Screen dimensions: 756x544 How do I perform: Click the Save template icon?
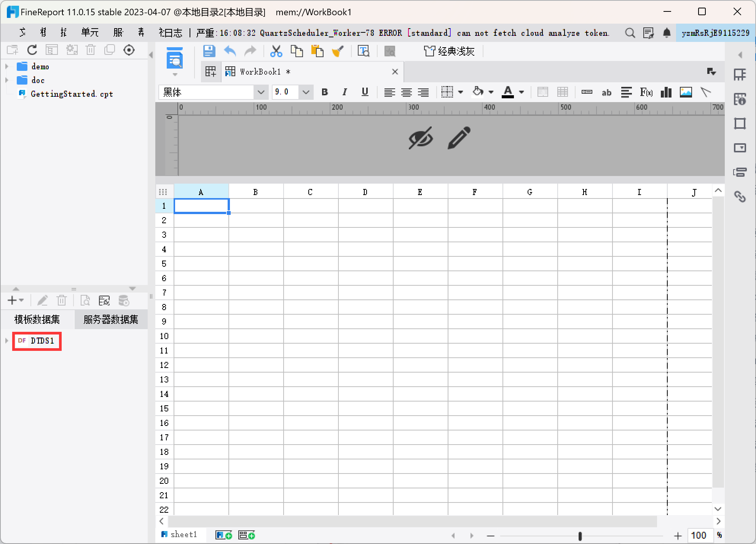pos(209,51)
